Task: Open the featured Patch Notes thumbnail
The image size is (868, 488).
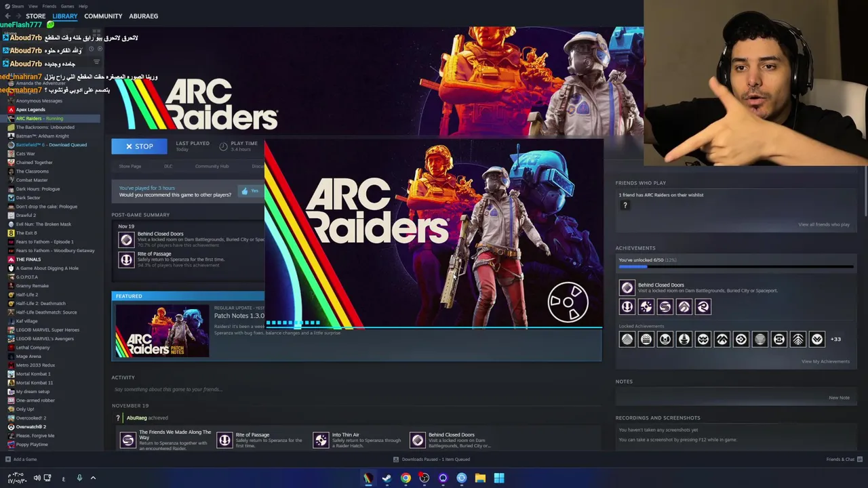Action: pyautogui.click(x=162, y=331)
